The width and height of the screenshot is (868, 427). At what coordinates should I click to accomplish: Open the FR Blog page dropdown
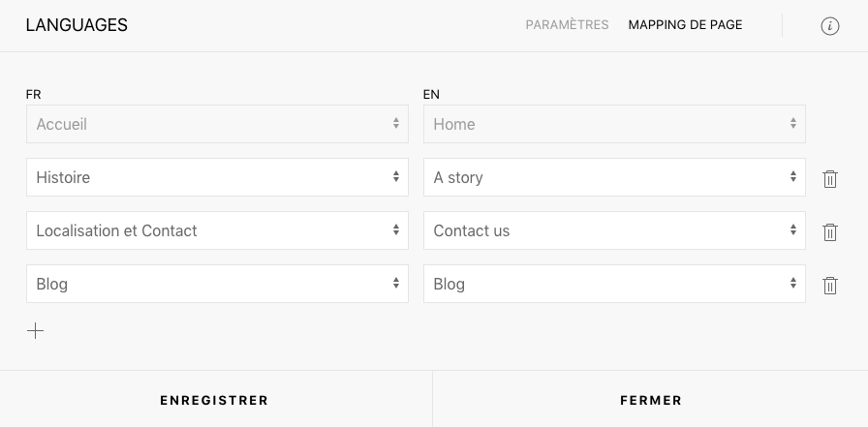point(217,283)
